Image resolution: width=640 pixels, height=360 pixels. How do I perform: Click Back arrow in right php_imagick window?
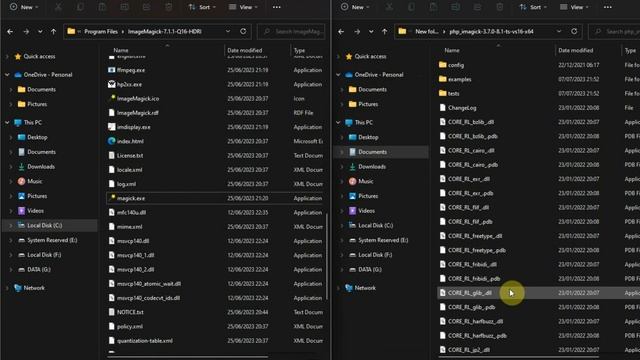click(x=341, y=31)
